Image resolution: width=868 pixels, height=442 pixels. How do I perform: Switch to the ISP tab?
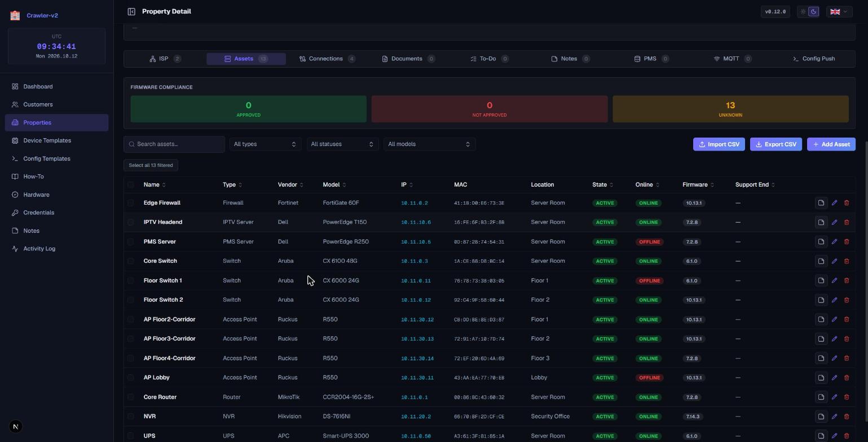[x=165, y=59]
